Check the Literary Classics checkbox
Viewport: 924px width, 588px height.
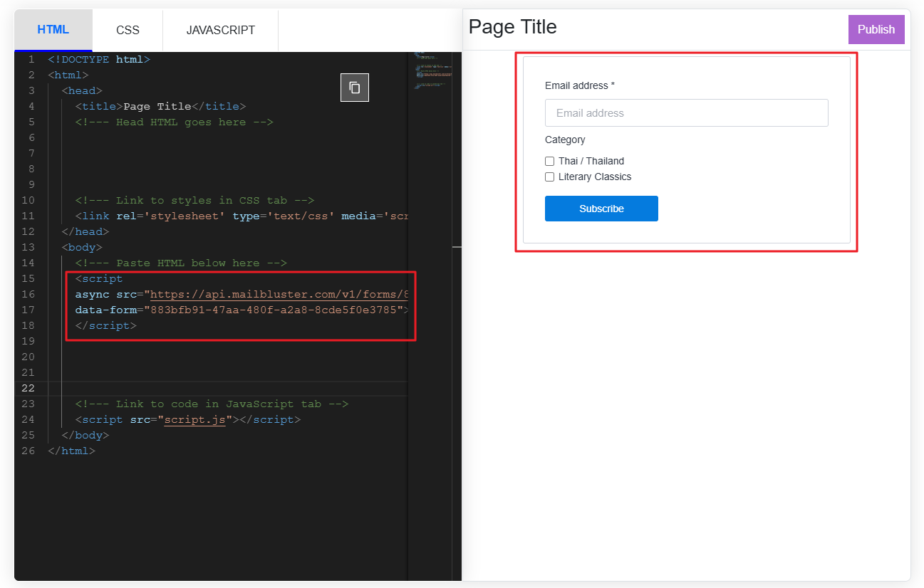coord(549,177)
